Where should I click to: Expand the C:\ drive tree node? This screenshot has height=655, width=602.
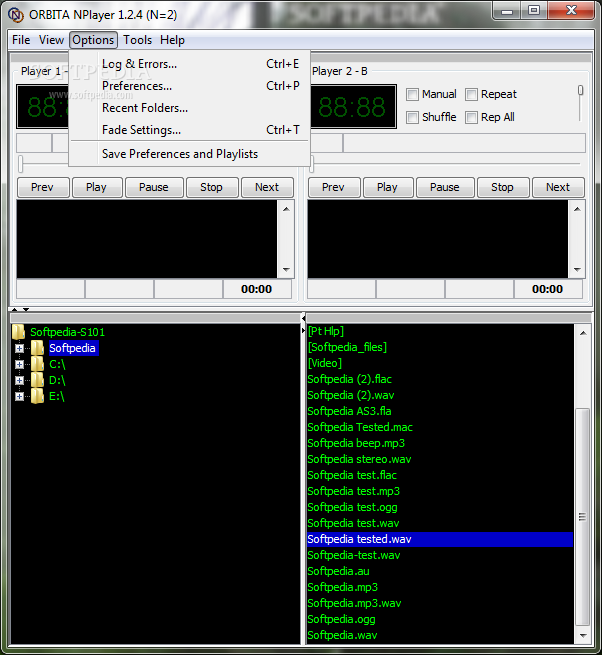tap(19, 364)
